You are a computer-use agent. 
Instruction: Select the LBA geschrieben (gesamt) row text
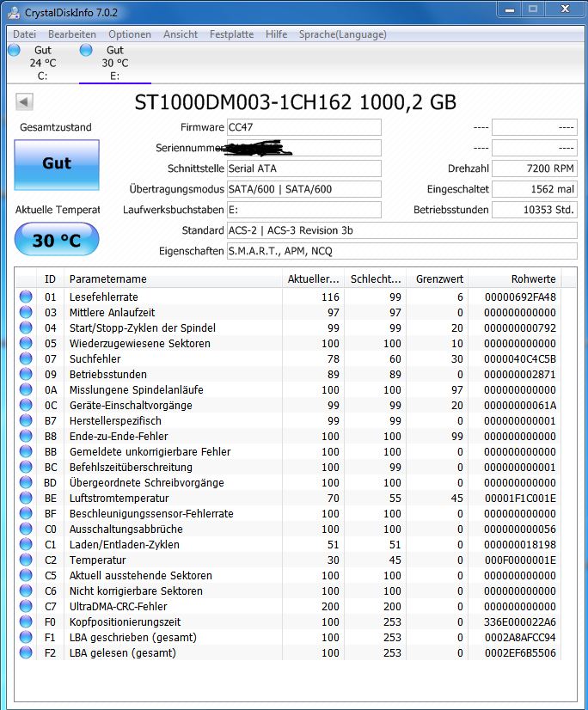[x=132, y=637]
